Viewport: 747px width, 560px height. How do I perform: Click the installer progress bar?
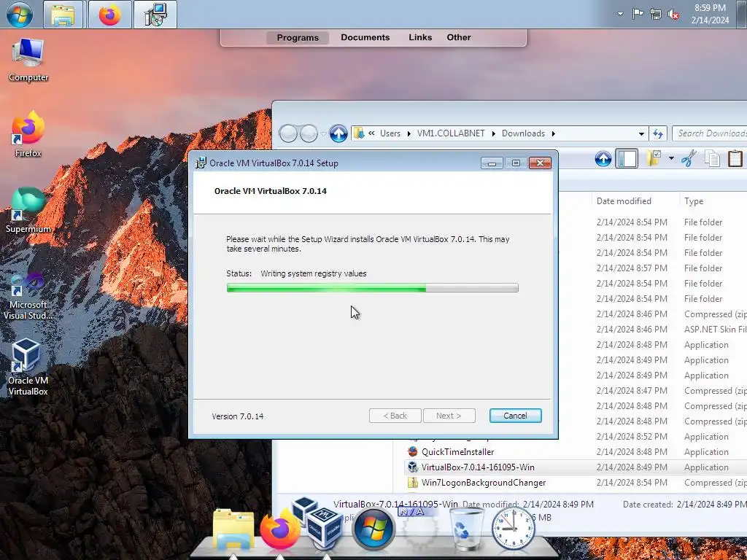[x=373, y=287]
